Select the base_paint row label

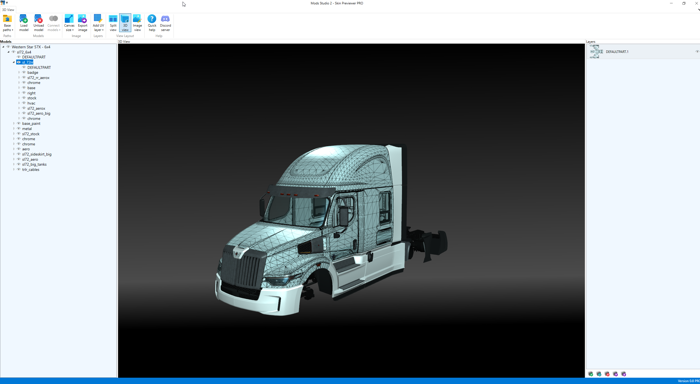click(x=31, y=124)
